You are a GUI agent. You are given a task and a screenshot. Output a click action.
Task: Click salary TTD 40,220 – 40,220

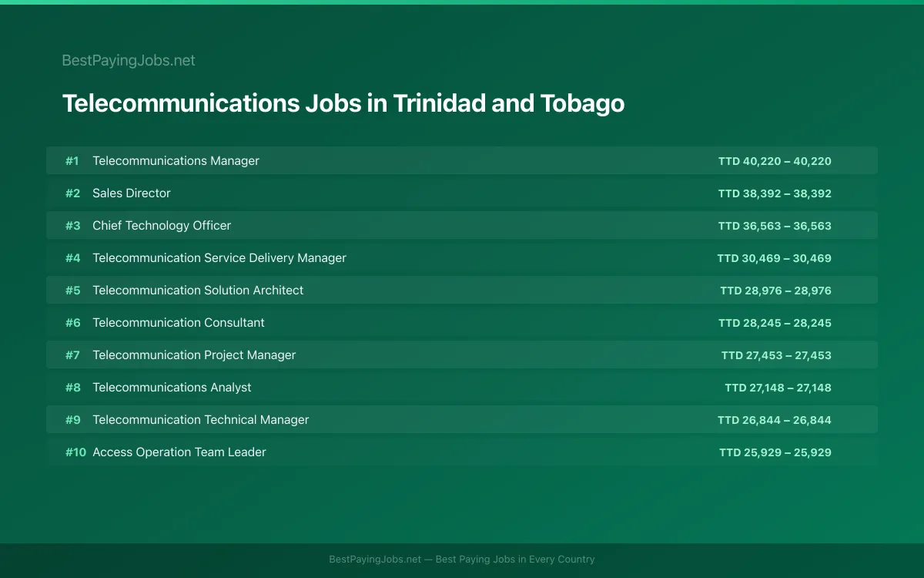click(775, 161)
